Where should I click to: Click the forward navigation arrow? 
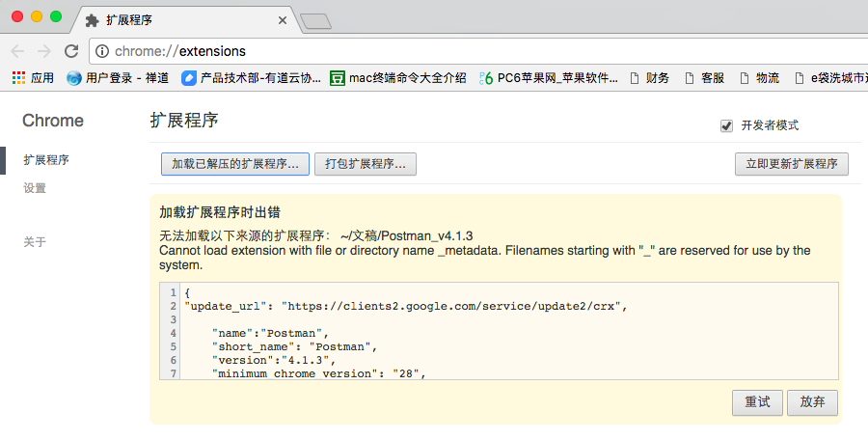coord(44,51)
